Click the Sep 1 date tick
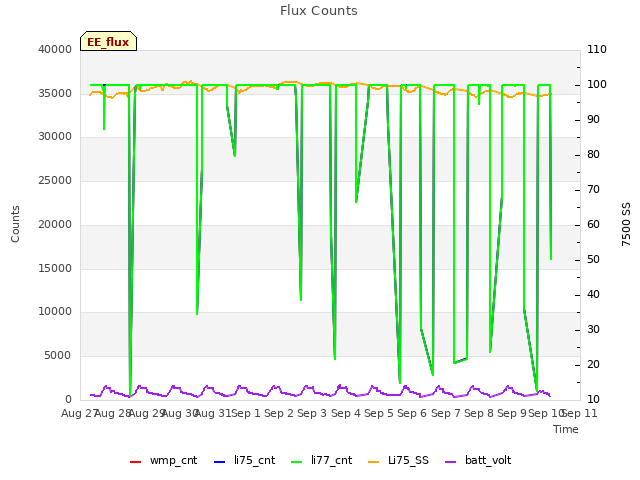This screenshot has height=480, width=640. click(246, 413)
